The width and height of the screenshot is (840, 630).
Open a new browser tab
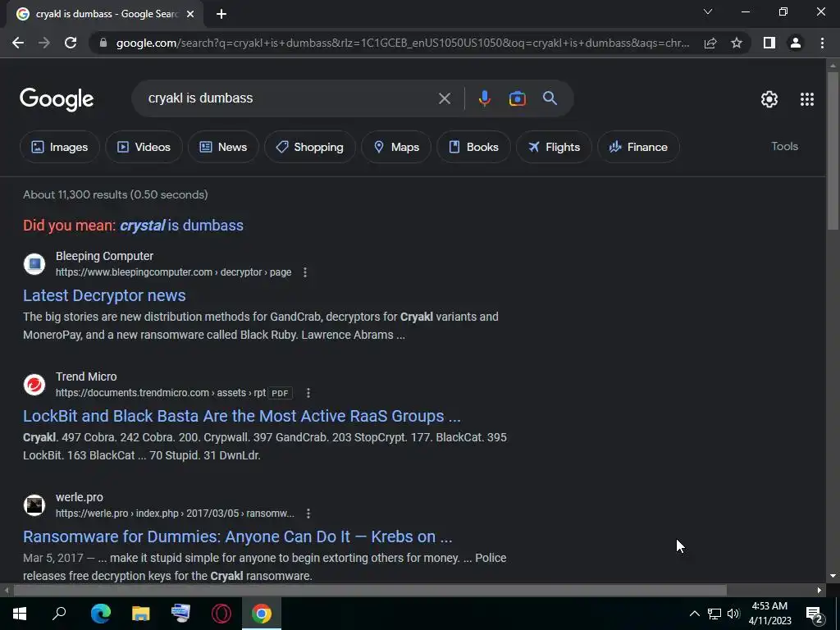pos(221,15)
